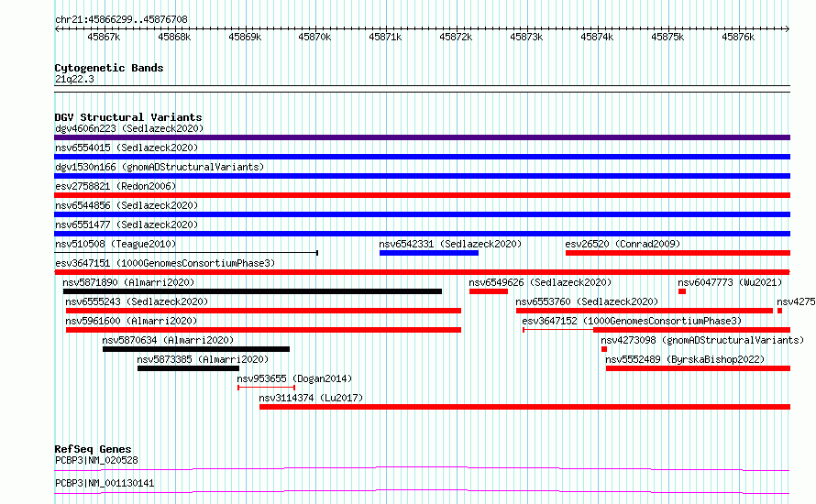Open nsv6549626 (Sedlazeck2020) variant label

click(x=540, y=282)
